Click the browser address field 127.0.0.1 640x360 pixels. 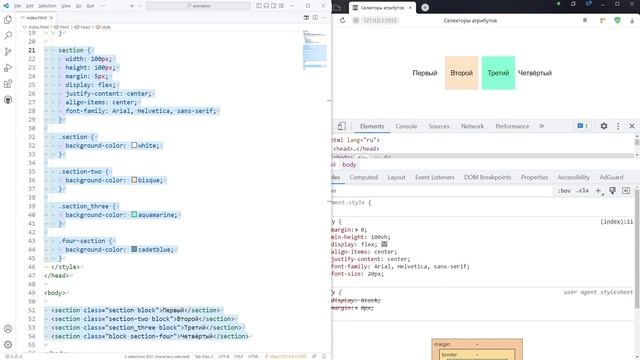380,20
